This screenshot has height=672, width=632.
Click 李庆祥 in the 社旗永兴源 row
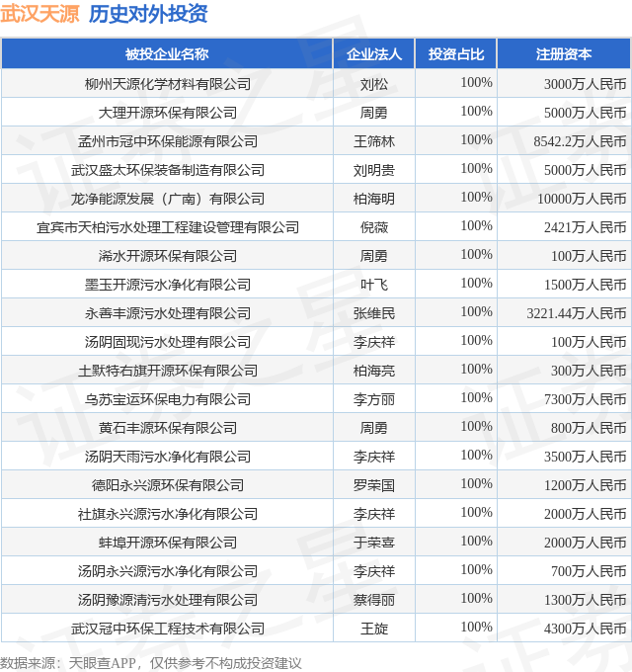[374, 514]
